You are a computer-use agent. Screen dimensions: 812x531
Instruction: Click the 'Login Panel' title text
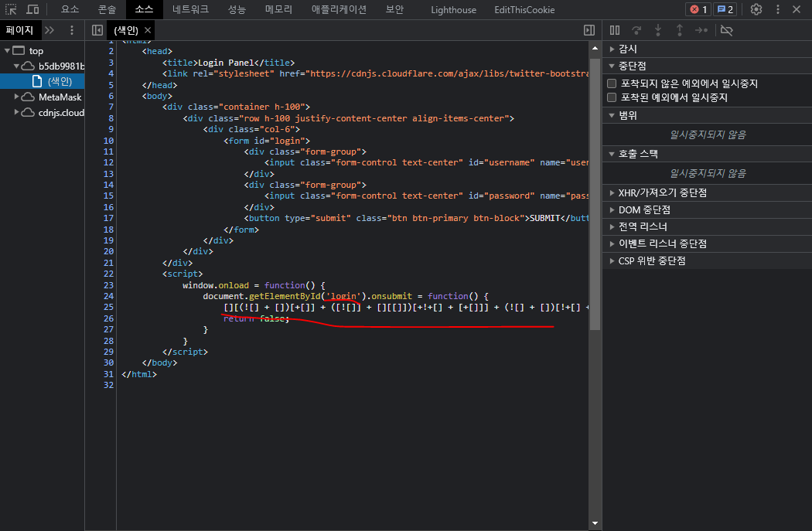(x=226, y=63)
